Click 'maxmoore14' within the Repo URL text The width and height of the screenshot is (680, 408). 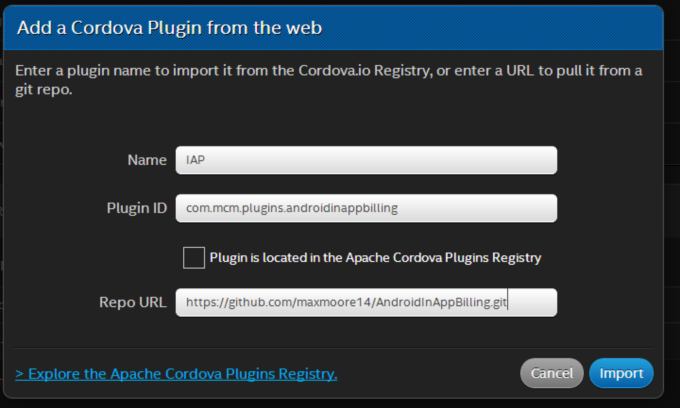(334, 302)
